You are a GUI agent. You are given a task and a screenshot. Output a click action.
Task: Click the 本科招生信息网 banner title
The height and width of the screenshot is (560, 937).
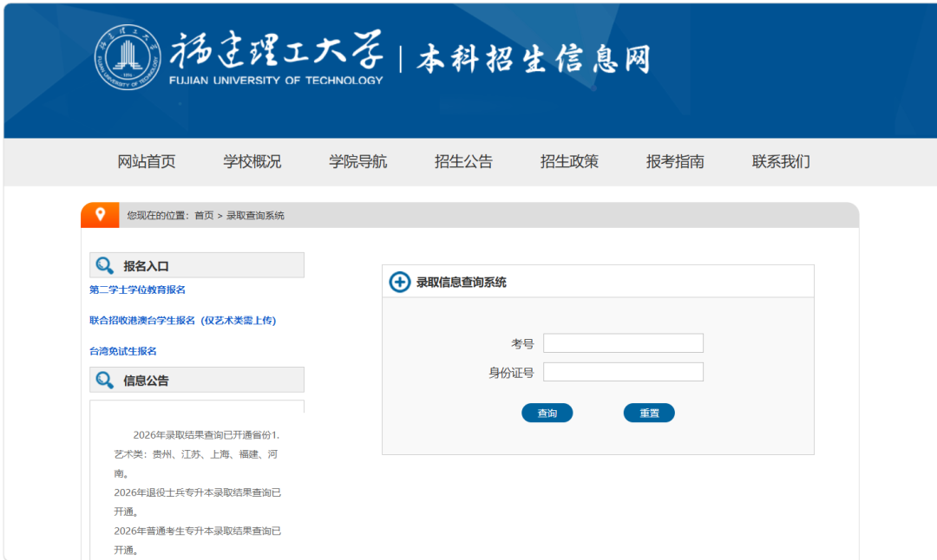coord(534,59)
